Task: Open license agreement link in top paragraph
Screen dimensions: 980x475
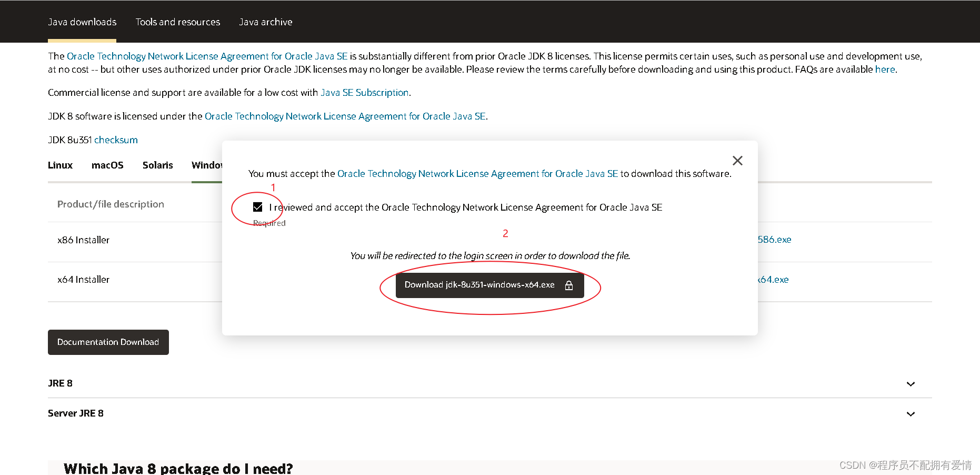Action: [x=207, y=56]
